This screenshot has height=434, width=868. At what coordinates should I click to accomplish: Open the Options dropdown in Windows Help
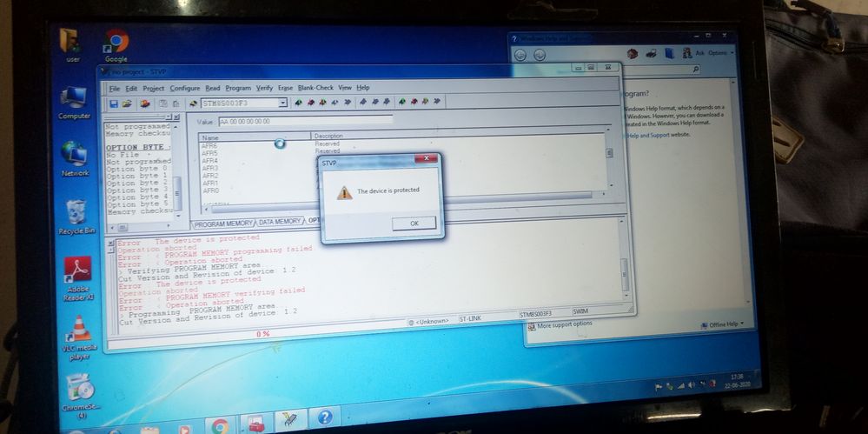coord(721,53)
